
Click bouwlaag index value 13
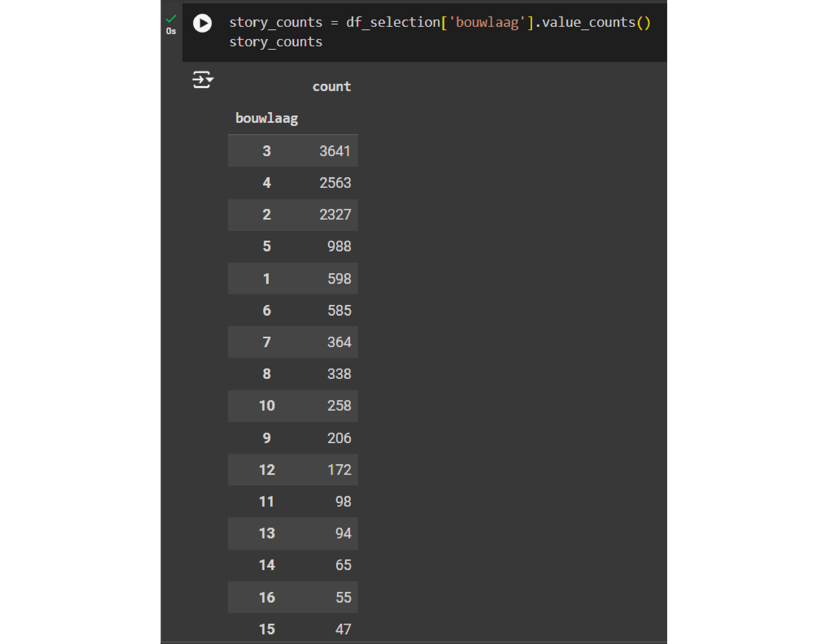click(267, 533)
